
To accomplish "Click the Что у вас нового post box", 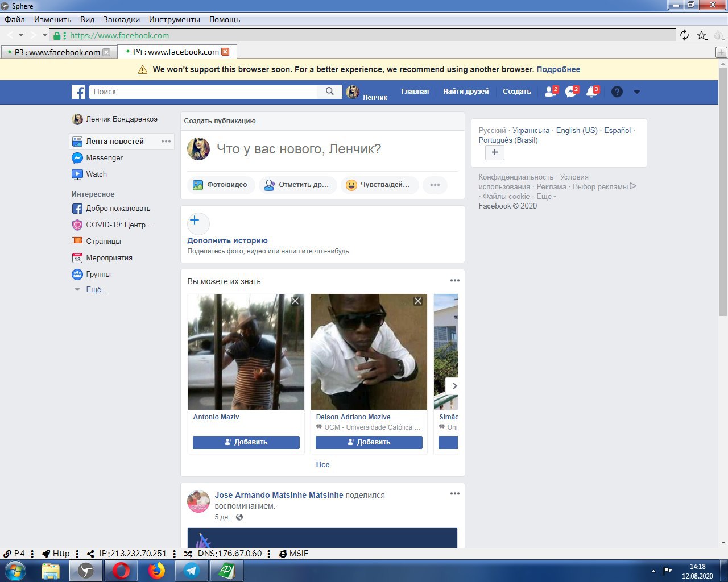I will [299, 149].
